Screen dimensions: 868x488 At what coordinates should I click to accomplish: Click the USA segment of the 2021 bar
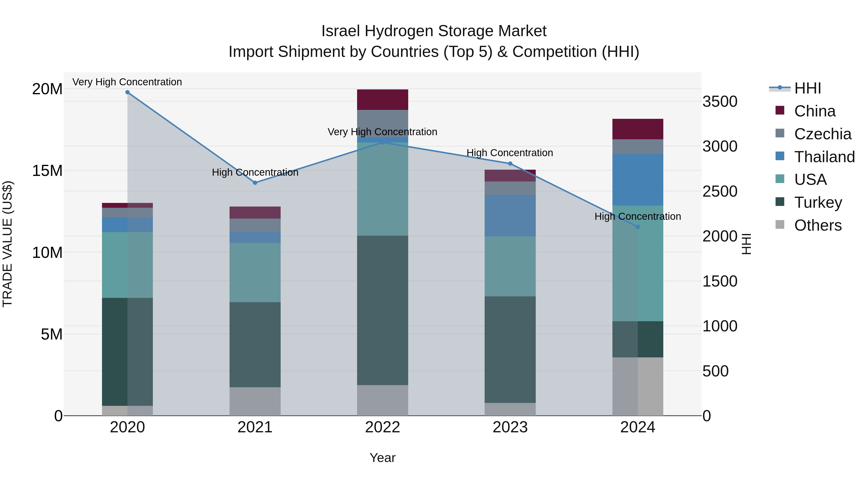click(x=255, y=273)
